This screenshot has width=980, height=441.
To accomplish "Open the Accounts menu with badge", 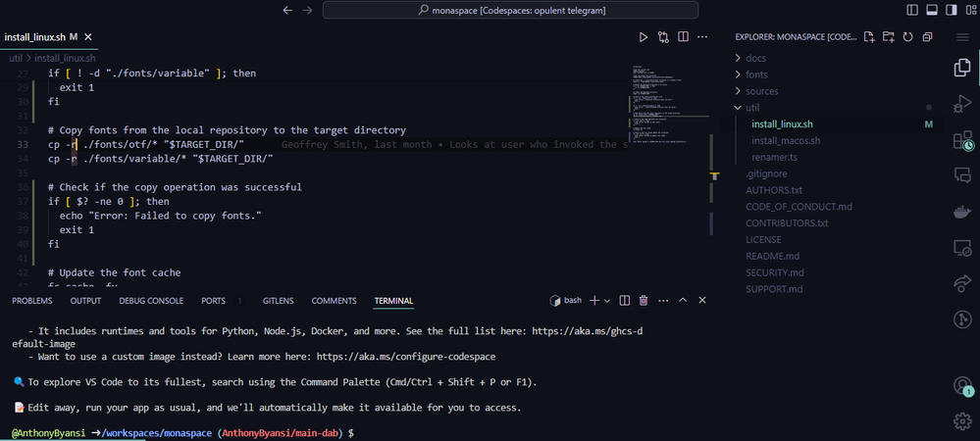I will point(962,386).
